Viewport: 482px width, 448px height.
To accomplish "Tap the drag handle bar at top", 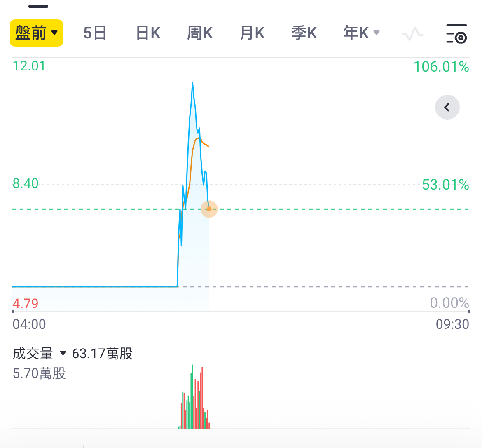I will tap(38, 7).
